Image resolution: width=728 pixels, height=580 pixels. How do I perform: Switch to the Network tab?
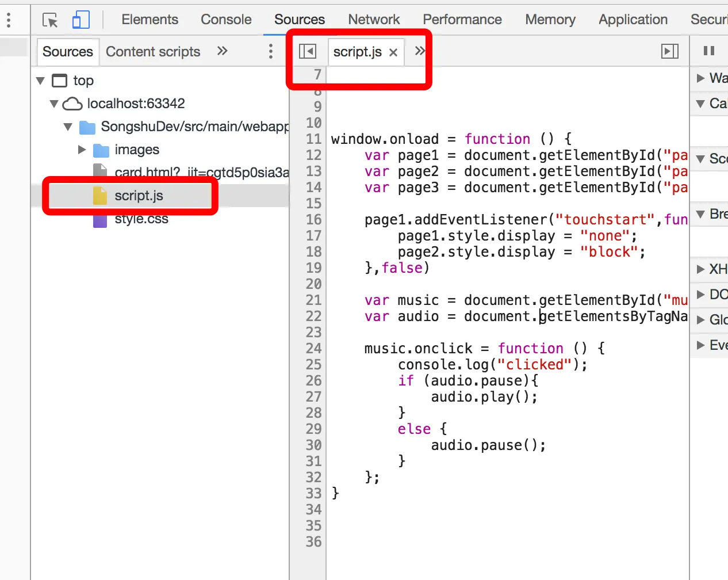[x=374, y=20]
